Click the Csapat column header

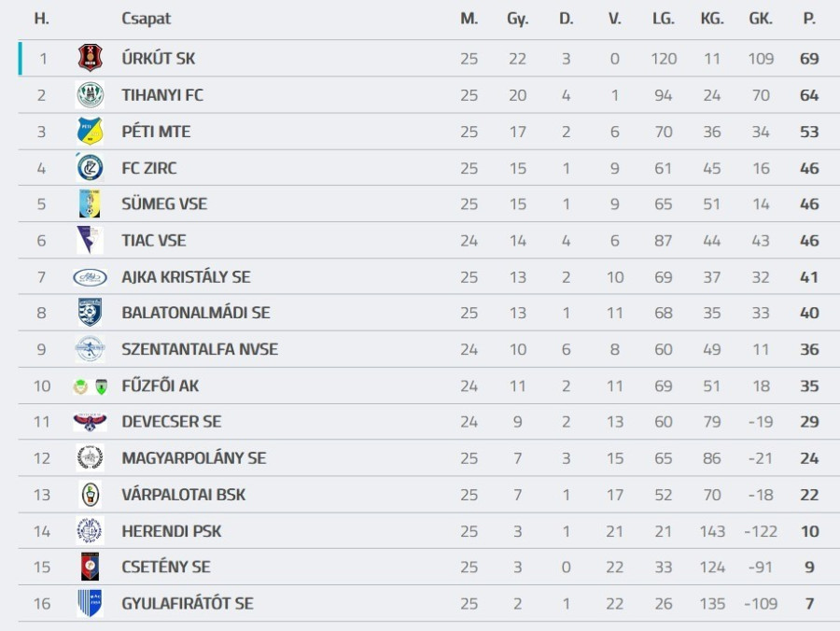point(147,19)
